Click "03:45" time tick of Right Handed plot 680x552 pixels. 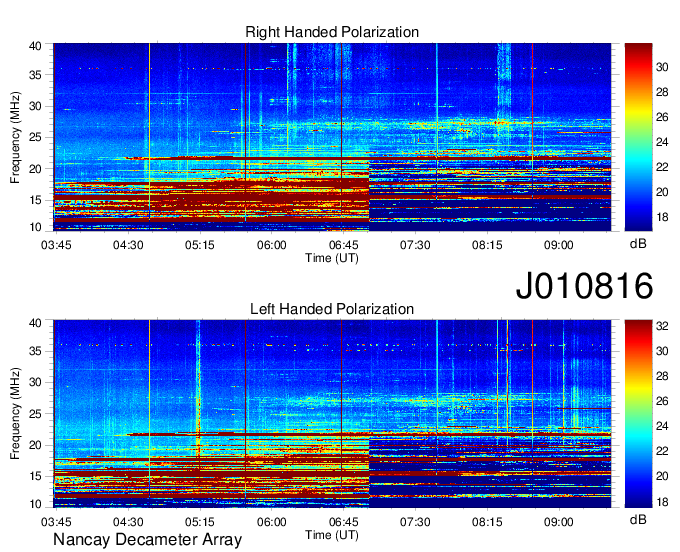point(56,245)
